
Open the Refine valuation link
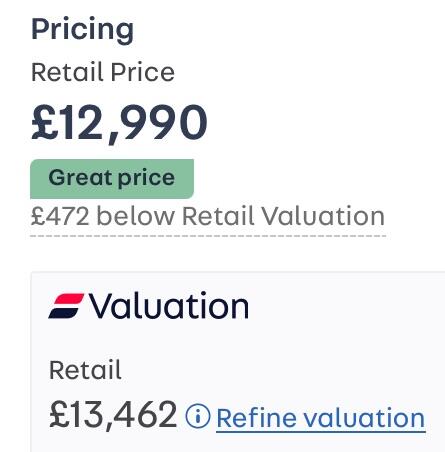point(321,418)
